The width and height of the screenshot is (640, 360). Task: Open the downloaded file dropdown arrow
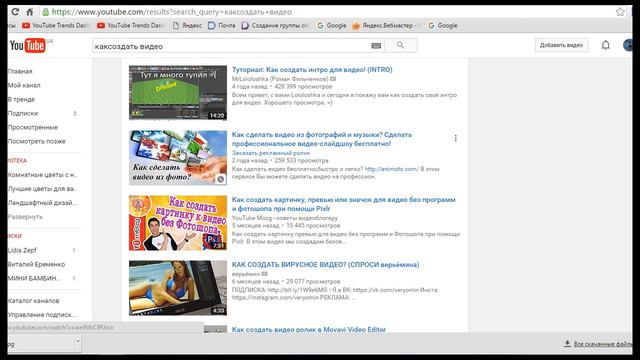click(x=78, y=341)
